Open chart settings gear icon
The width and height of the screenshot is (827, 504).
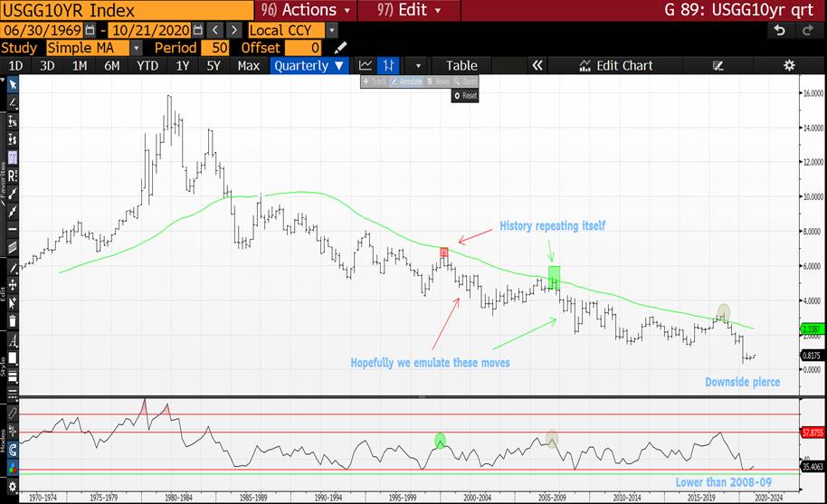click(789, 65)
